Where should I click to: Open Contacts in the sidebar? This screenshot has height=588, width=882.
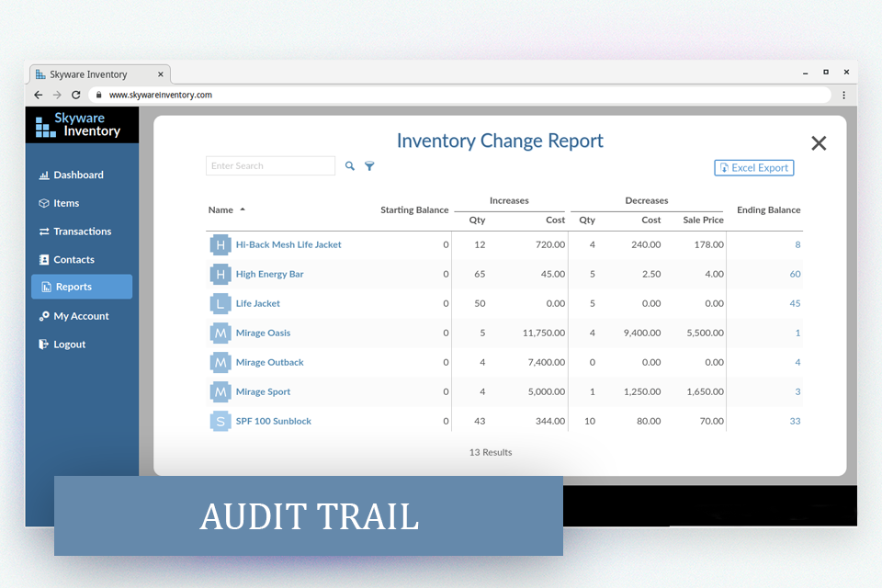(66, 259)
